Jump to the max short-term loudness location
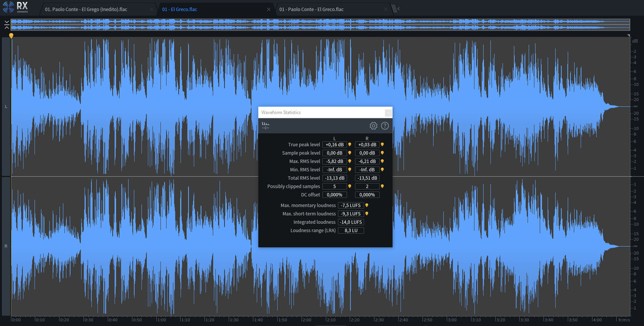 [367, 214]
